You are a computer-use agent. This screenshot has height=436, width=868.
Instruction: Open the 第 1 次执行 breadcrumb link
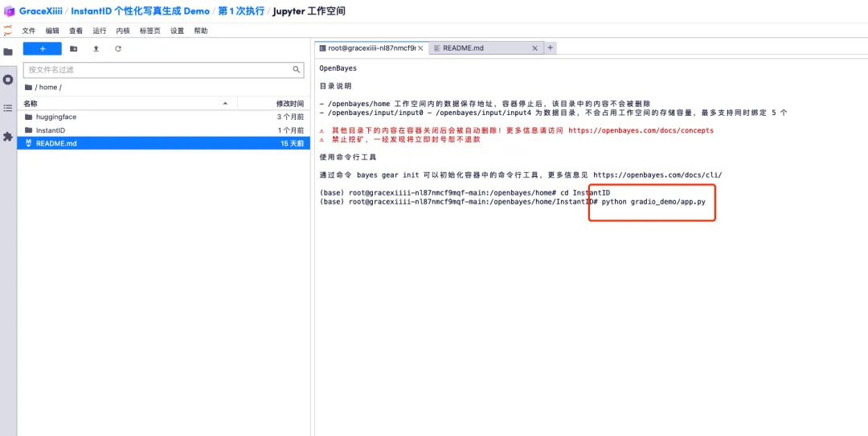[x=241, y=11]
